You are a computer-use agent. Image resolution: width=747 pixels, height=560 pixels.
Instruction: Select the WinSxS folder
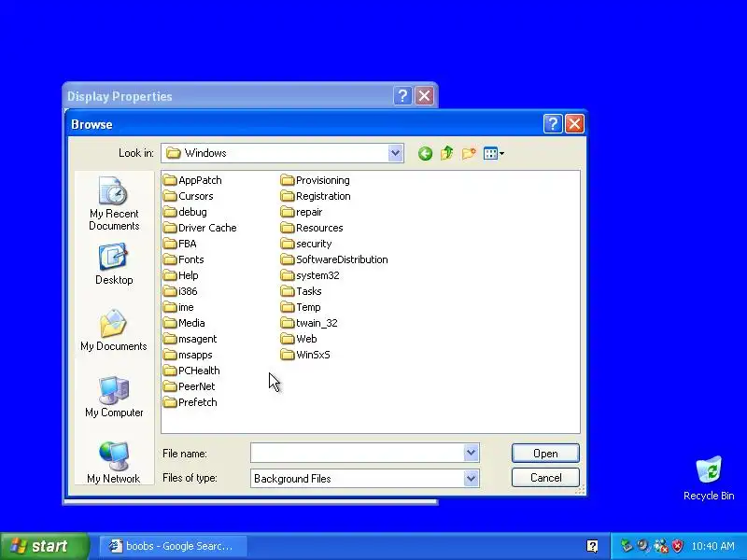point(305,355)
